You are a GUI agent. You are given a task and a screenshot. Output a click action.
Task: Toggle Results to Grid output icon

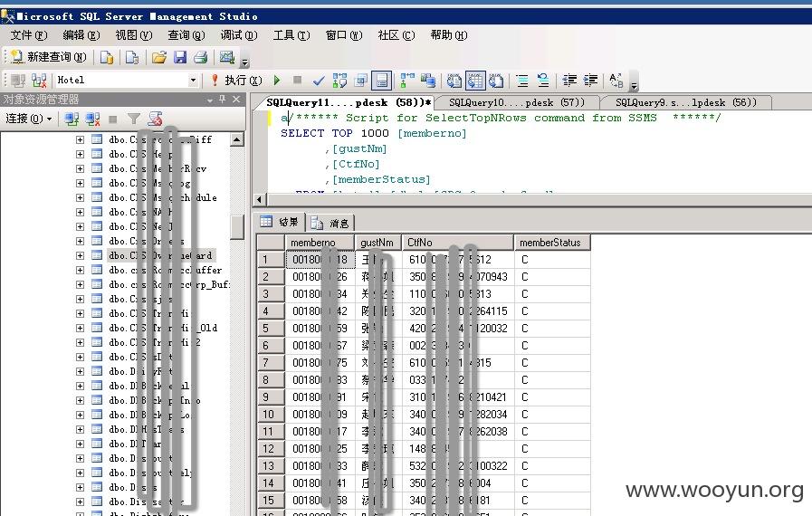[x=475, y=81]
